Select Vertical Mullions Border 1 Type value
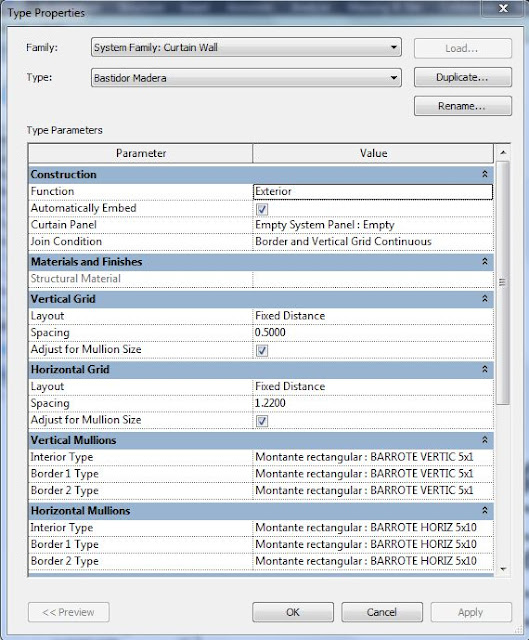The width and height of the screenshot is (529, 640). [373, 474]
